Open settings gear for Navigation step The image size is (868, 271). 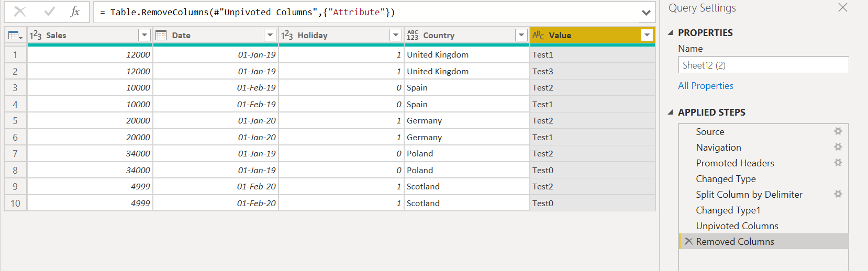click(838, 147)
